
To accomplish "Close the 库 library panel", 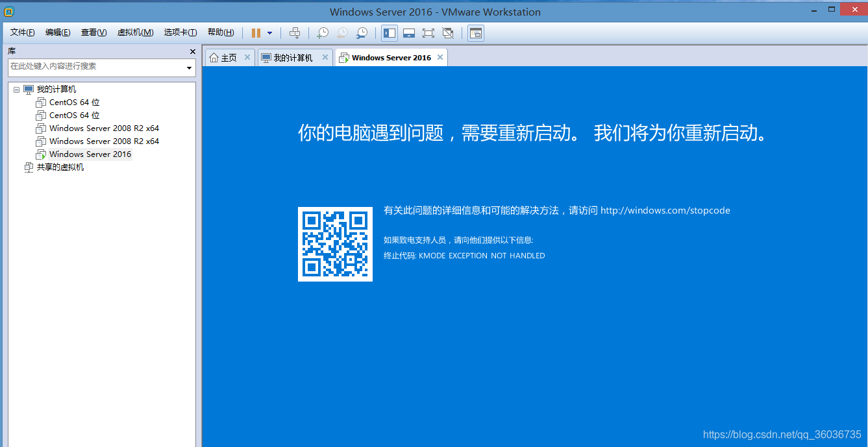I will (x=192, y=51).
